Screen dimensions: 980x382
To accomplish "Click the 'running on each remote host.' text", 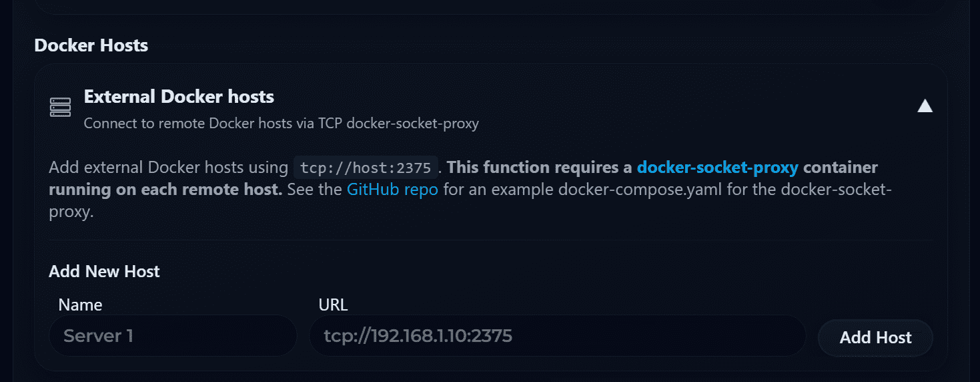I will [165, 189].
